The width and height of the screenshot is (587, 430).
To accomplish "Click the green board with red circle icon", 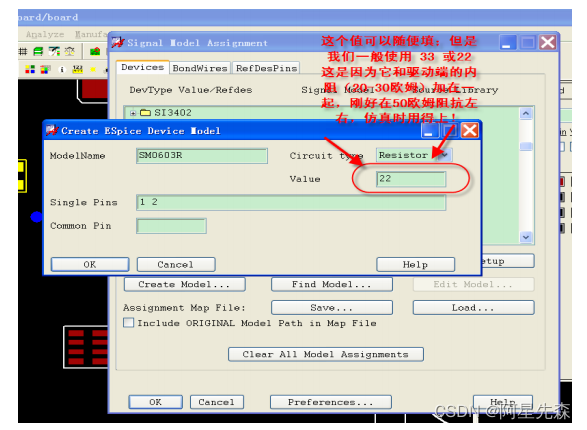I will click(95, 52).
